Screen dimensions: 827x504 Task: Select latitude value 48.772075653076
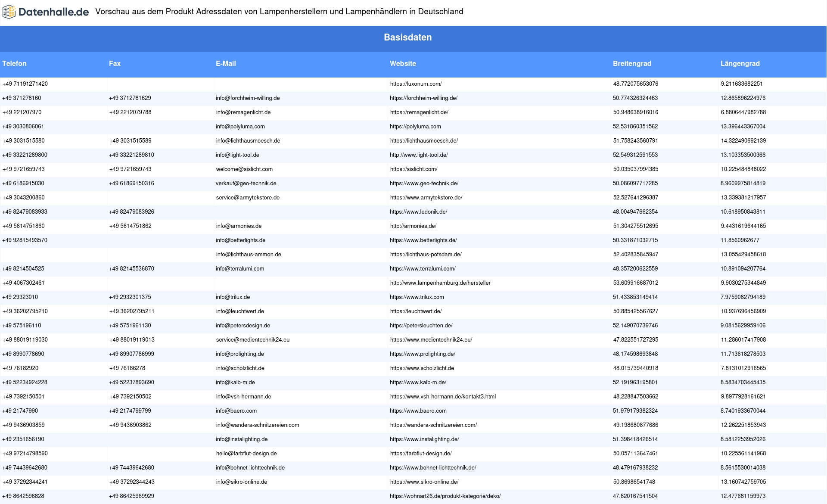point(635,84)
